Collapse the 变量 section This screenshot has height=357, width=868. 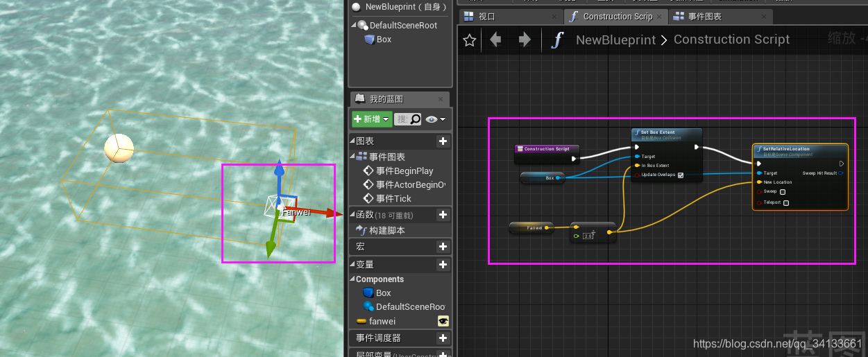pyautogui.click(x=352, y=264)
